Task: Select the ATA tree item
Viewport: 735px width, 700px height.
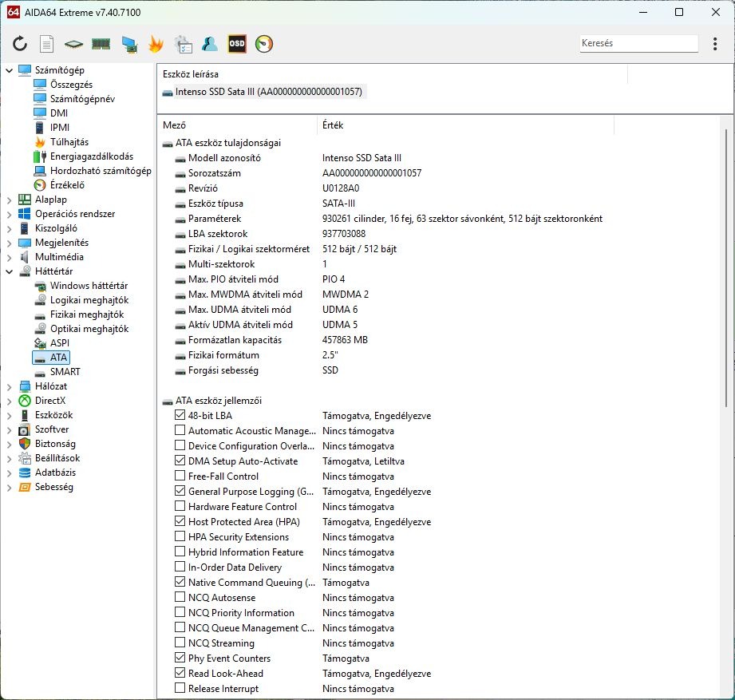Action: coord(51,358)
